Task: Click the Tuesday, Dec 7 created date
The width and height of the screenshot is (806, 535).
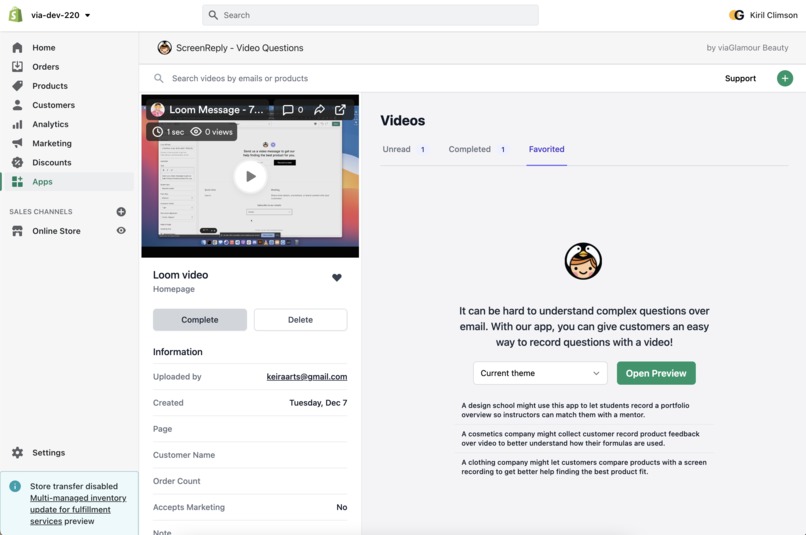Action: click(318, 403)
